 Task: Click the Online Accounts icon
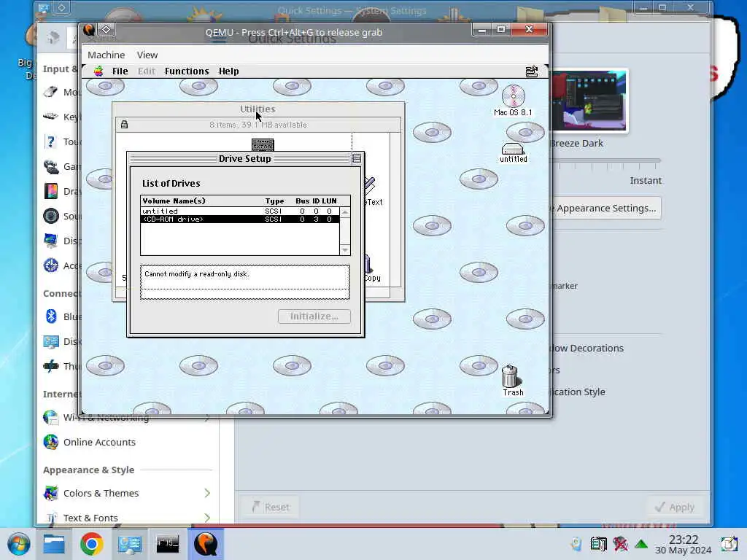click(x=51, y=443)
